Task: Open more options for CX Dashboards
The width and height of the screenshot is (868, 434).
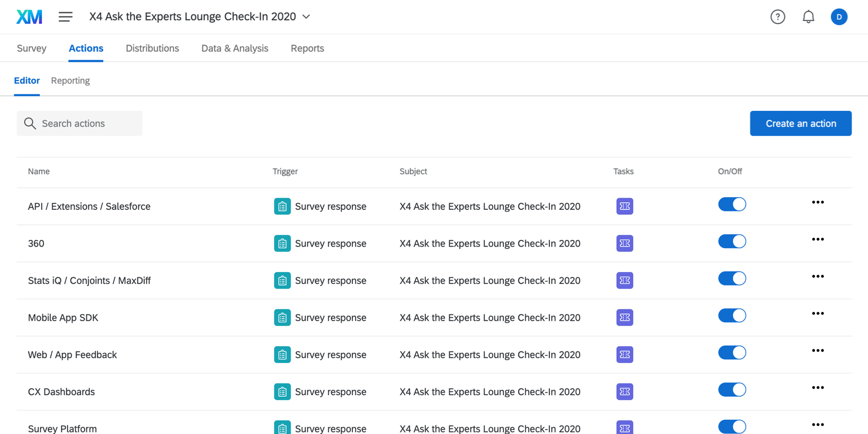Action: coord(818,388)
